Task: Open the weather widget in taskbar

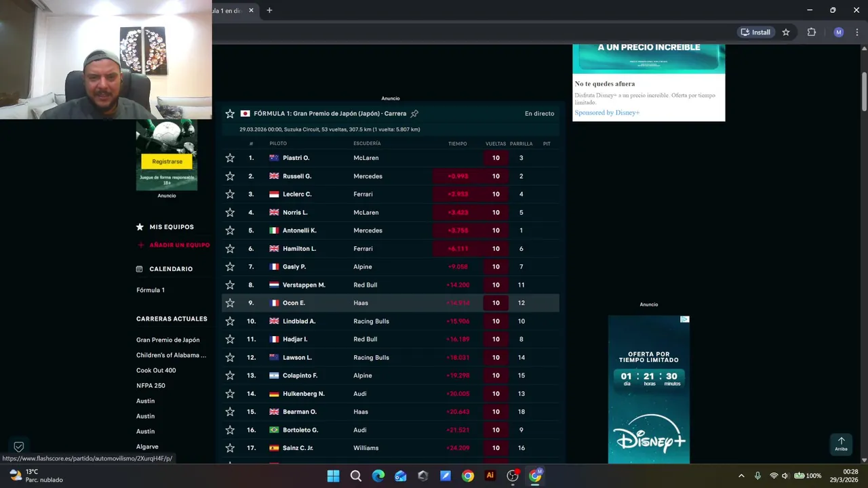Action: pyautogui.click(x=36, y=476)
